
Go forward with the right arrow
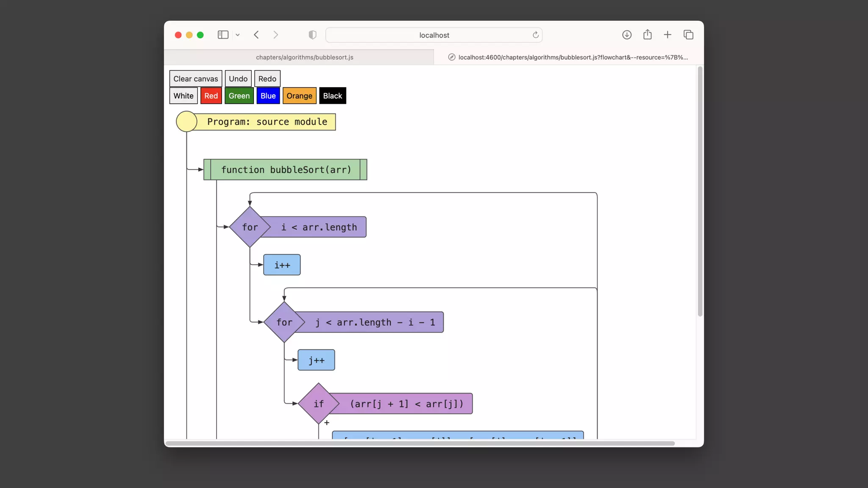(276, 35)
